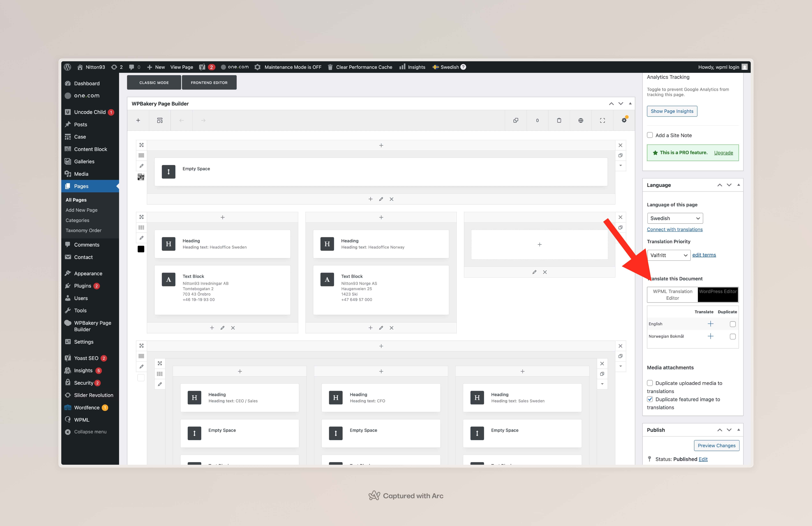
Task: Open the Language of this page dropdown
Action: [x=675, y=218]
